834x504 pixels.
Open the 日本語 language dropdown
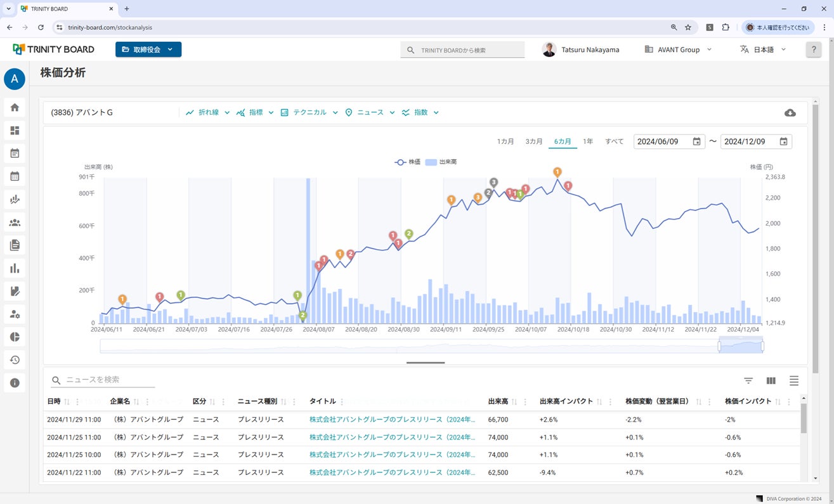click(763, 49)
